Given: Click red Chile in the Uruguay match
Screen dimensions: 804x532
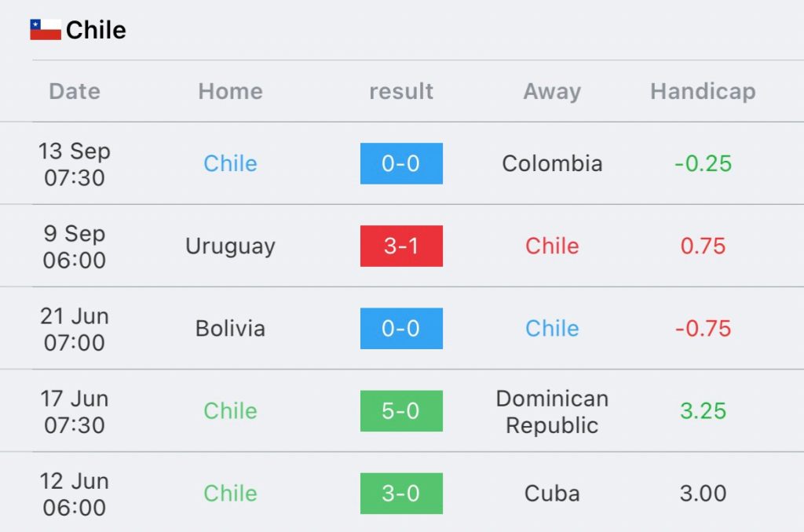Looking at the screenshot, I should 552,246.
